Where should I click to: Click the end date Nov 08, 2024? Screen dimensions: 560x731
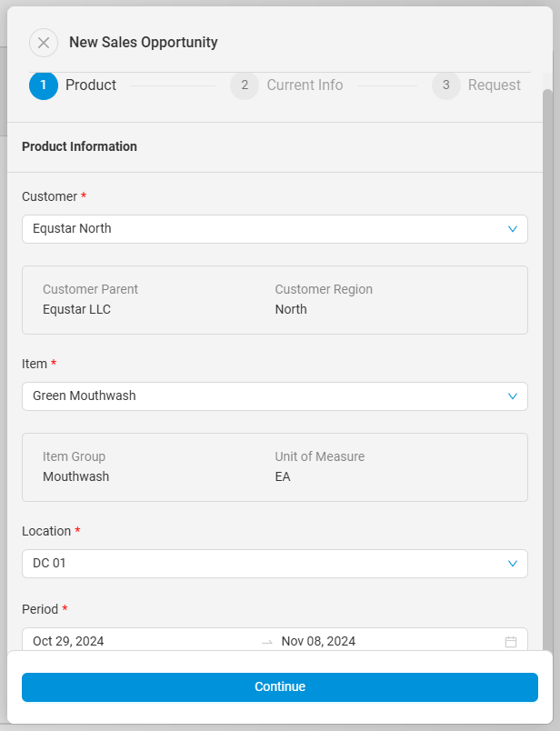click(318, 641)
